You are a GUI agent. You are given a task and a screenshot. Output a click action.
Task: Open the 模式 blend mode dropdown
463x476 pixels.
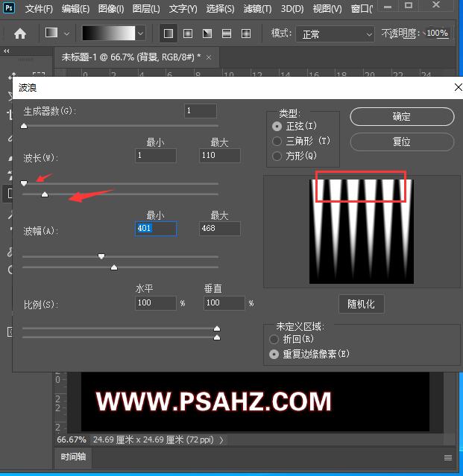pyautogui.click(x=335, y=34)
